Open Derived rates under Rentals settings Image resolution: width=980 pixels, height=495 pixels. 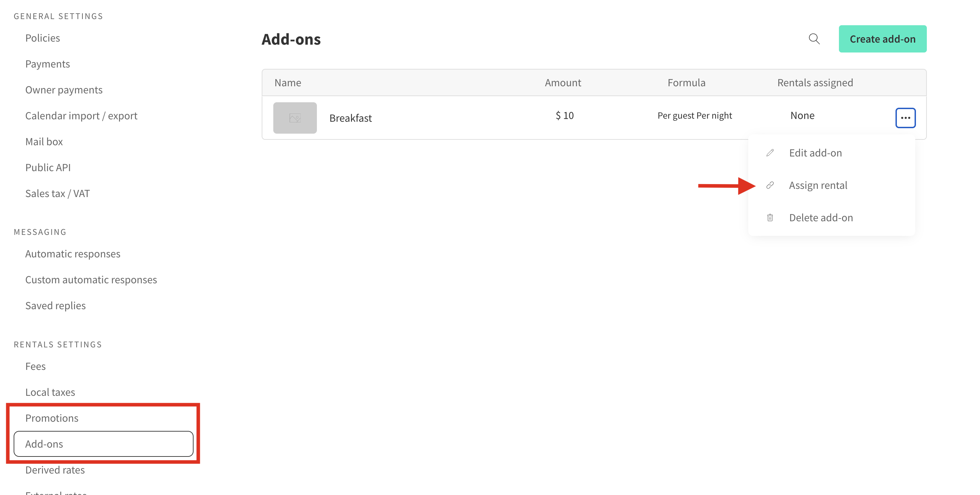(55, 469)
